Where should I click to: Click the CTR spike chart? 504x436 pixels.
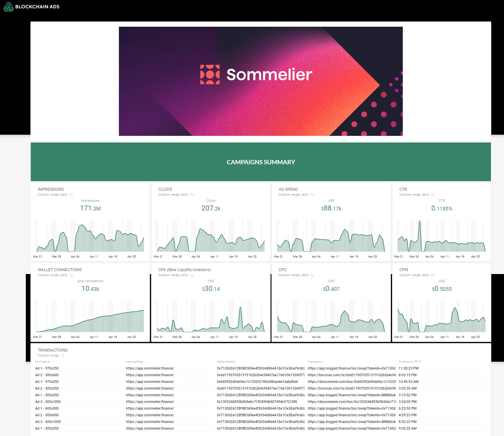(x=441, y=236)
